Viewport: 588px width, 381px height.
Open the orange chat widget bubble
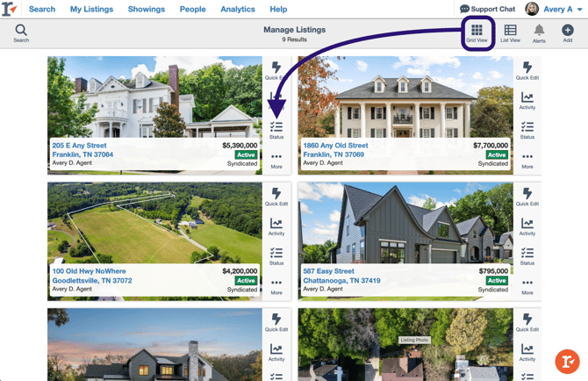coord(567,362)
